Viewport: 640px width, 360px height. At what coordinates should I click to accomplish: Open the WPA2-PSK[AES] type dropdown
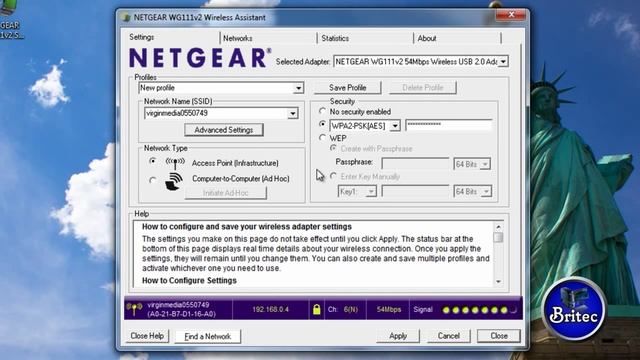click(395, 126)
